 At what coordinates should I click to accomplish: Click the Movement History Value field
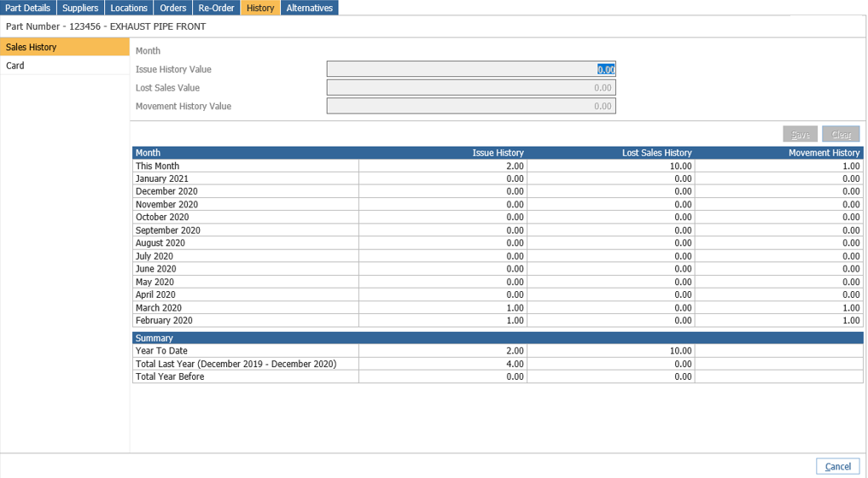tap(471, 106)
